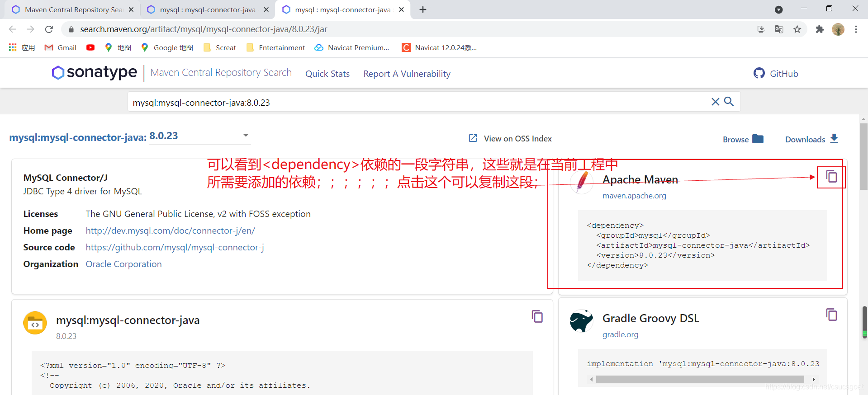The image size is (868, 395).
Task: Click the Browse folder icon
Action: pyautogui.click(x=758, y=139)
